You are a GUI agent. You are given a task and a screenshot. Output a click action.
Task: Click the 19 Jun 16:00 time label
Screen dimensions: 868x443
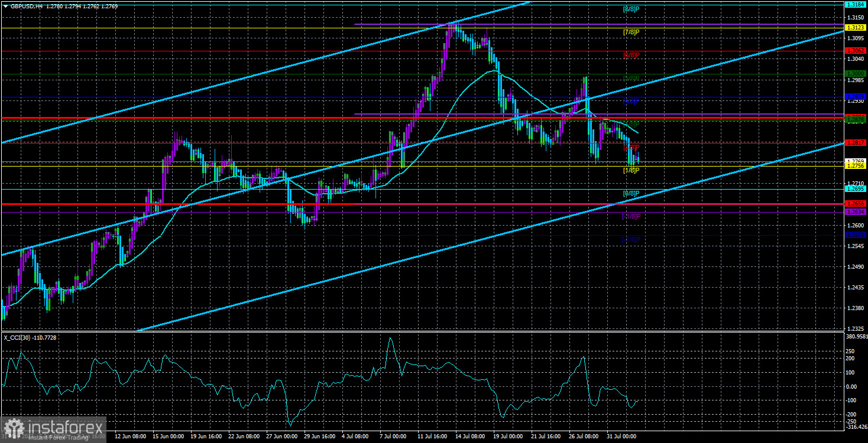(206, 437)
